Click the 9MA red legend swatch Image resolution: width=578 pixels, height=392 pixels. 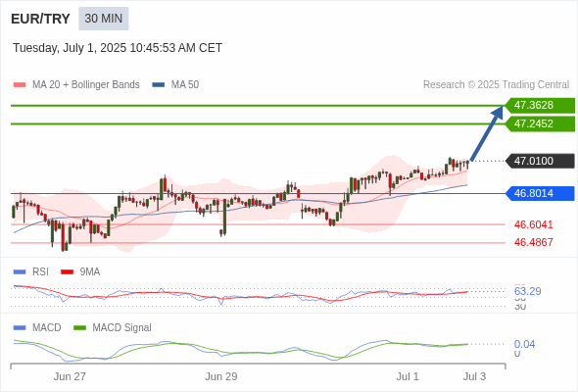pyautogui.click(x=67, y=272)
